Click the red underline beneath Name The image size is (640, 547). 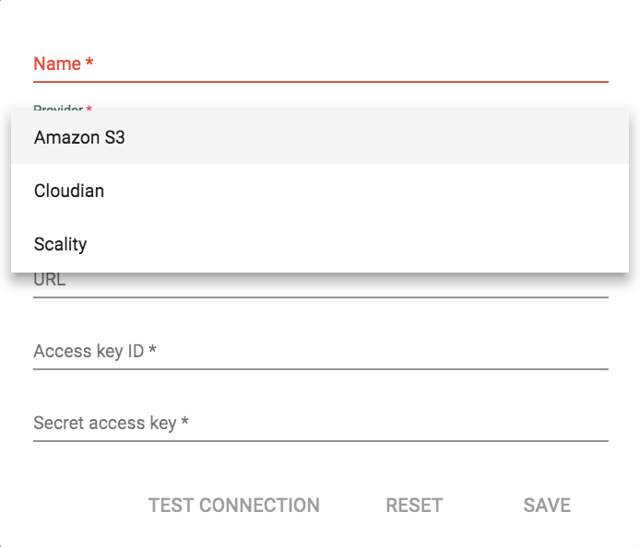(320, 81)
